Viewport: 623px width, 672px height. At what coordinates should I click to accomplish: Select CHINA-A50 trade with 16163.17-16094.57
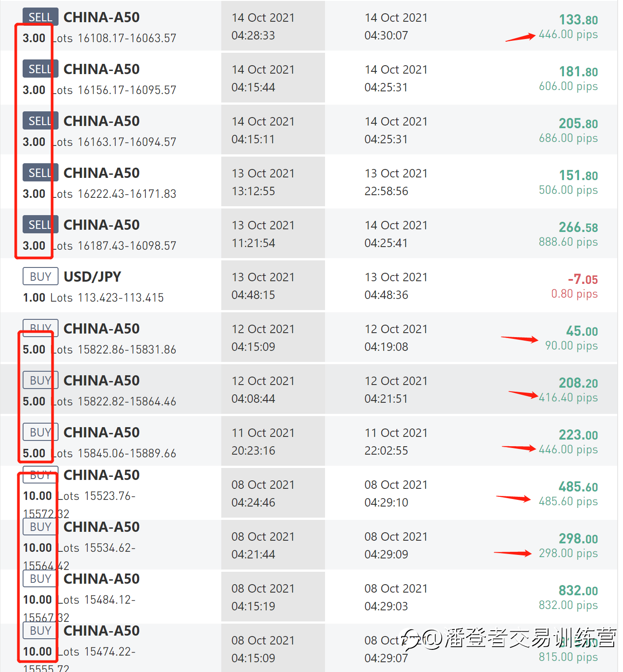click(102, 121)
